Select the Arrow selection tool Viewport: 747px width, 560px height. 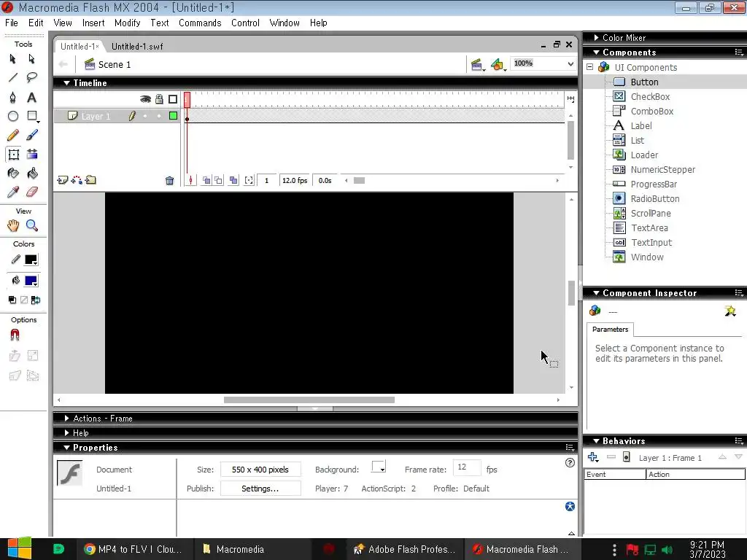tap(13, 58)
